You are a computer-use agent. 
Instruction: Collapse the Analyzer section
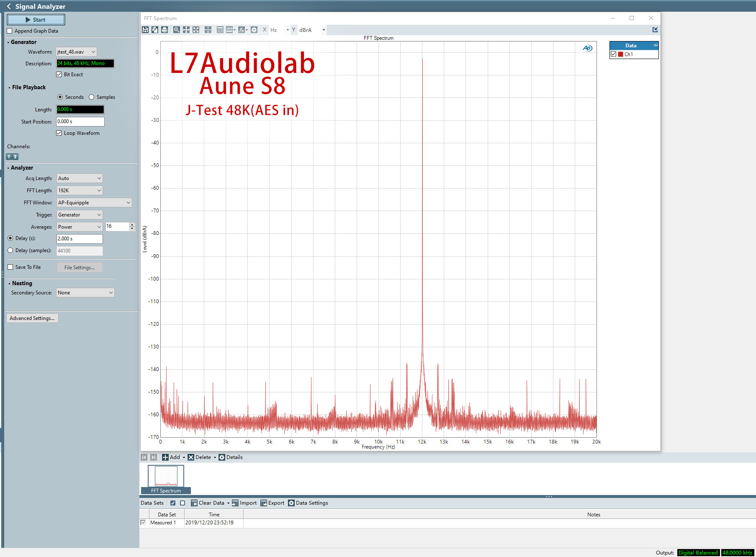coord(8,168)
